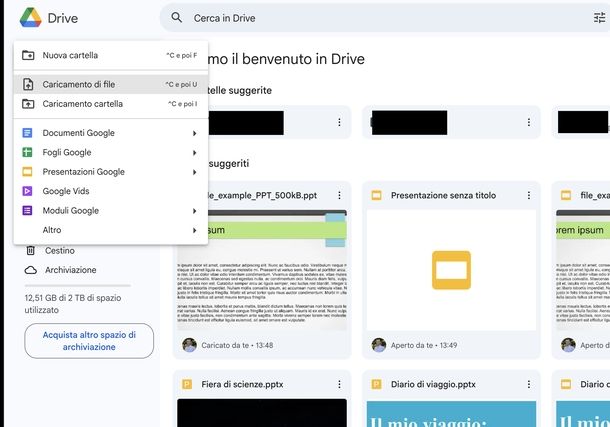Click PowerPoint icon beside Diario di viaggio.pptx

pyautogui.click(x=376, y=384)
